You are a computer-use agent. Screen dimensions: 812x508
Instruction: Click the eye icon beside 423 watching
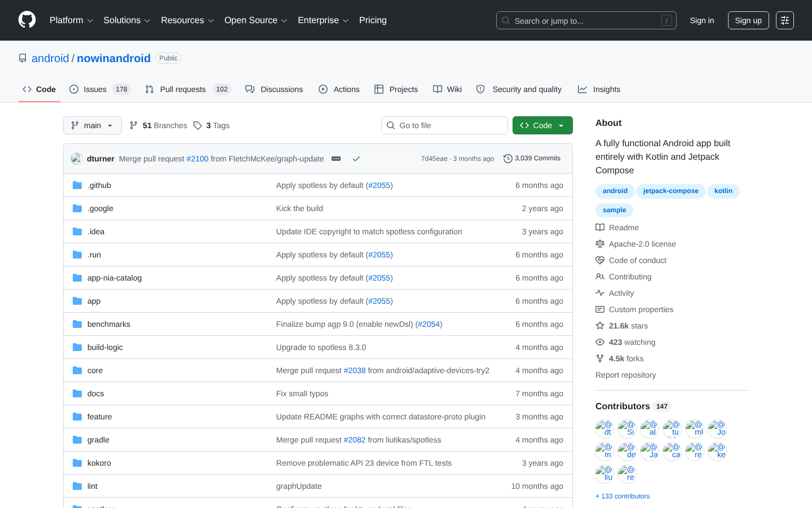click(600, 342)
